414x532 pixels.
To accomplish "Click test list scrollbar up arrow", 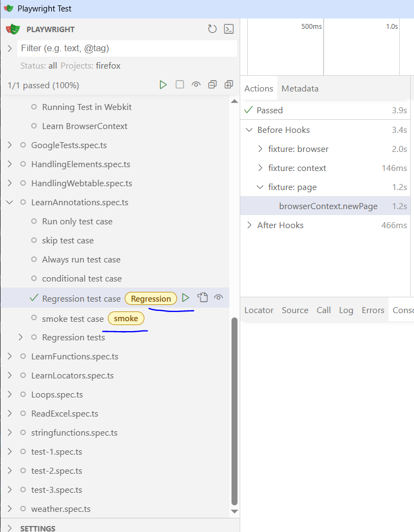I will tap(234, 101).
